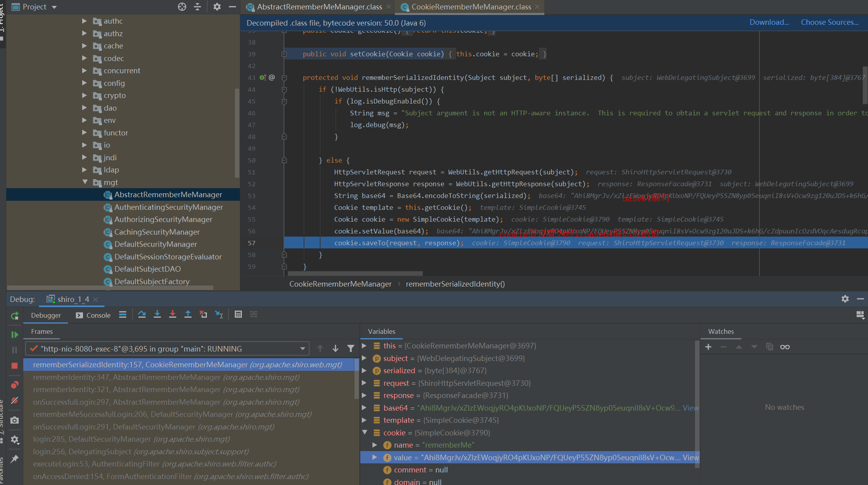Rerun the shiro_1_4 debug session
The height and width of the screenshot is (485, 868).
[15, 315]
